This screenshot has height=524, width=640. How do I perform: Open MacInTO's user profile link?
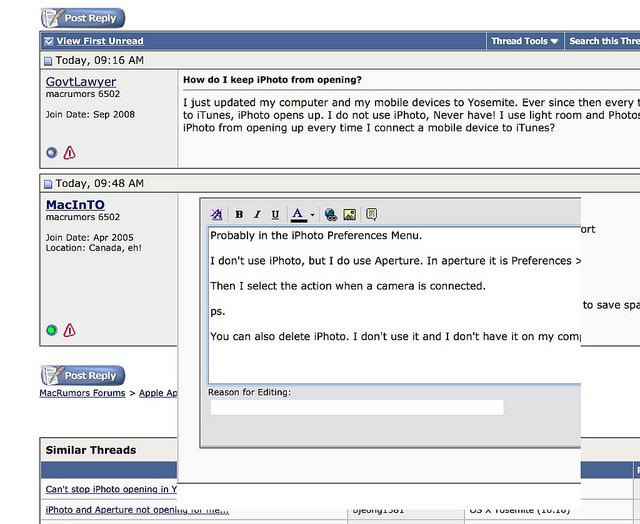75,204
